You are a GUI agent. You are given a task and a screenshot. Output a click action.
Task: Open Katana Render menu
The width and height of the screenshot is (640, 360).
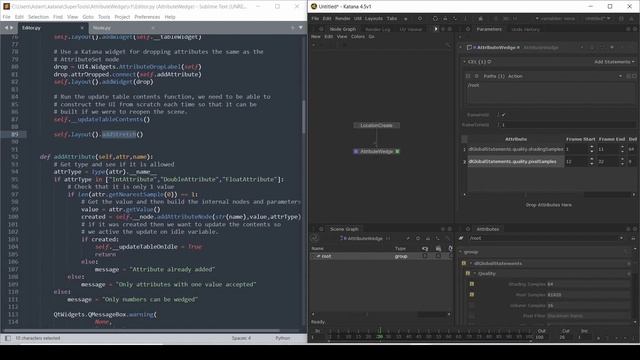pyautogui.click(x=342, y=18)
